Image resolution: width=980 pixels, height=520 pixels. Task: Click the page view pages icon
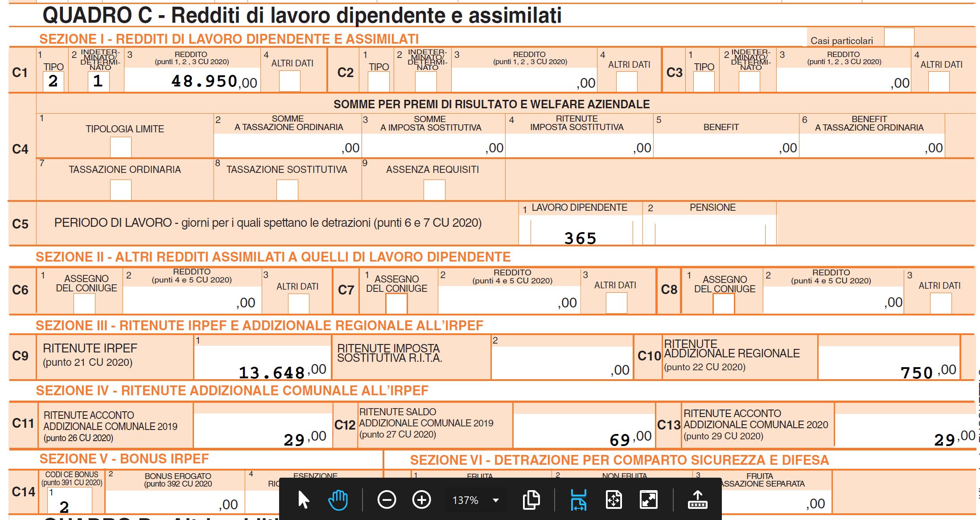tap(531, 500)
